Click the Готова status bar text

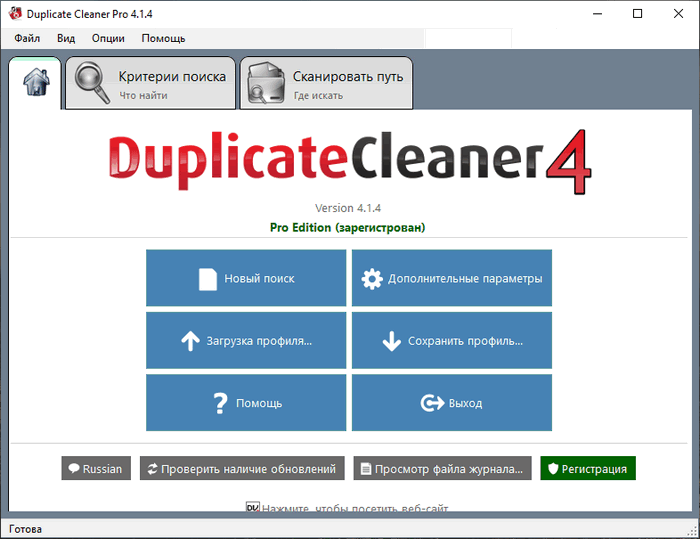tap(25, 529)
